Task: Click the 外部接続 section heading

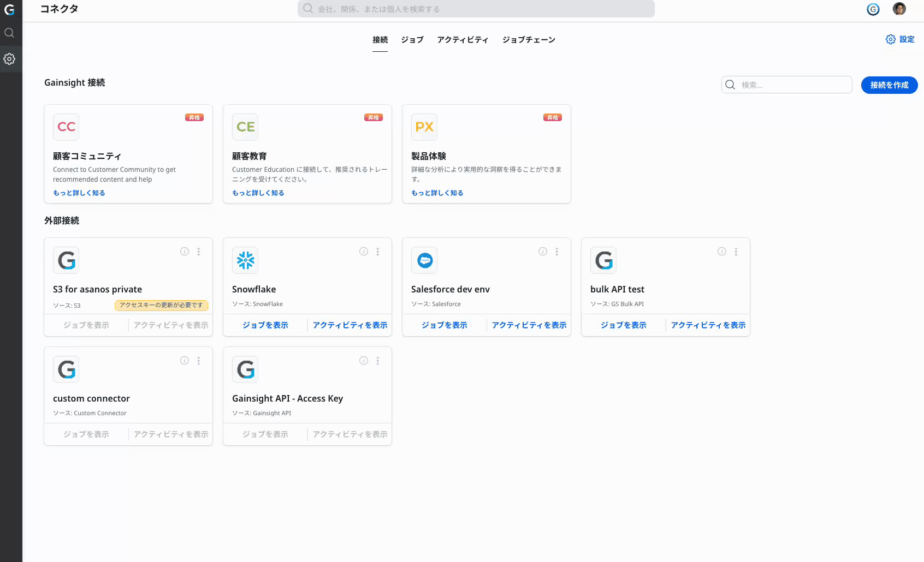Action: coord(62,220)
